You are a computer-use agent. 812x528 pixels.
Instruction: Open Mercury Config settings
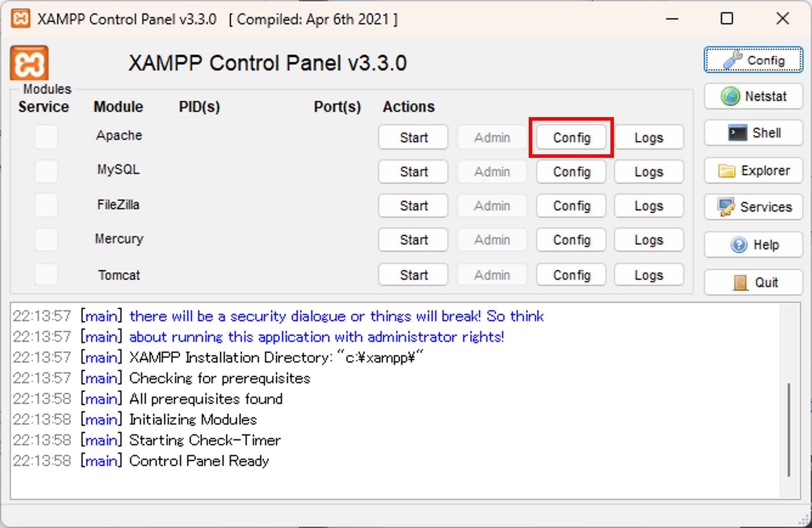pyautogui.click(x=571, y=240)
